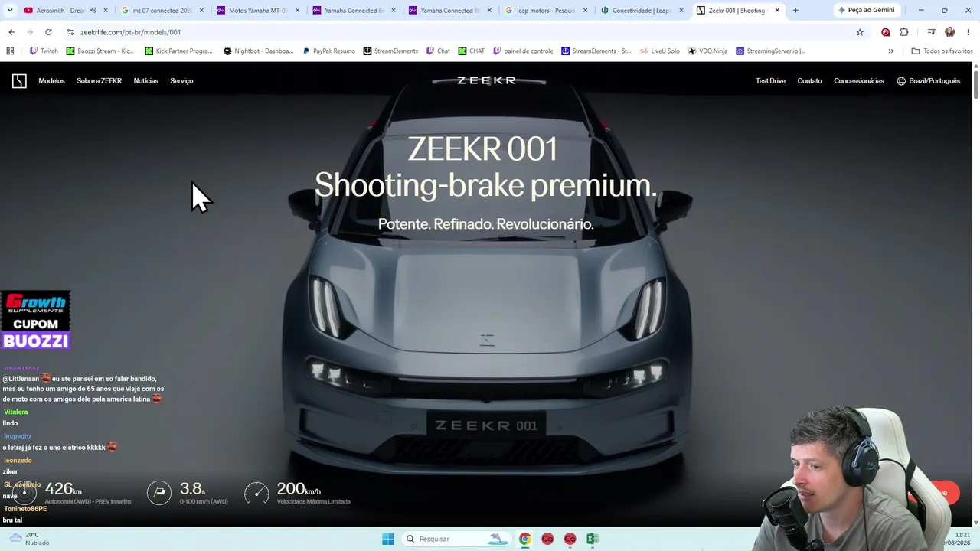This screenshot has width=980, height=551.
Task: Click the "Potente. Refinado. Revolucionário." tagline
Action: (486, 223)
